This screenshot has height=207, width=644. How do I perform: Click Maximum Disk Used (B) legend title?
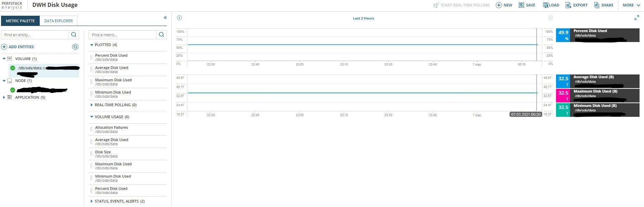(595, 91)
